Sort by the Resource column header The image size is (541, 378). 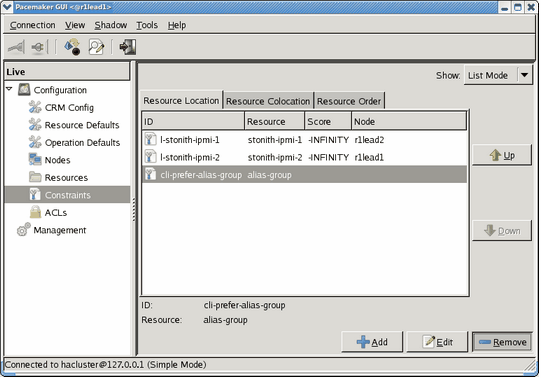[275, 121]
